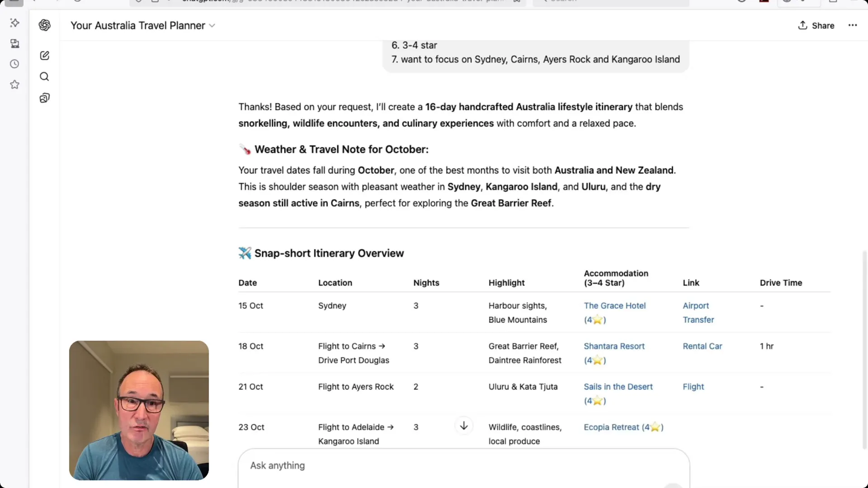868x488 pixels.
Task: Click the browser sidebar sparkle AI icon
Action: pos(15,23)
